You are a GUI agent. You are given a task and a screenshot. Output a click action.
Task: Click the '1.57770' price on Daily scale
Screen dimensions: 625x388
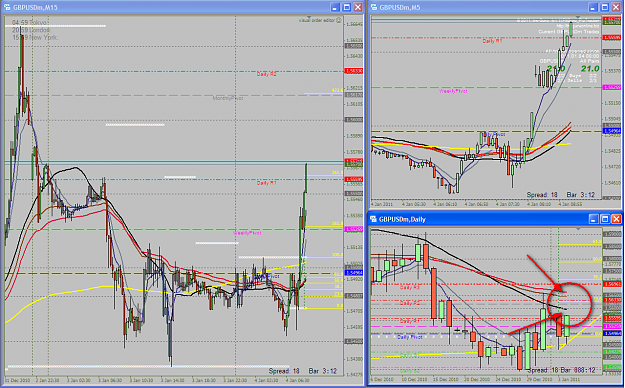coord(613,264)
